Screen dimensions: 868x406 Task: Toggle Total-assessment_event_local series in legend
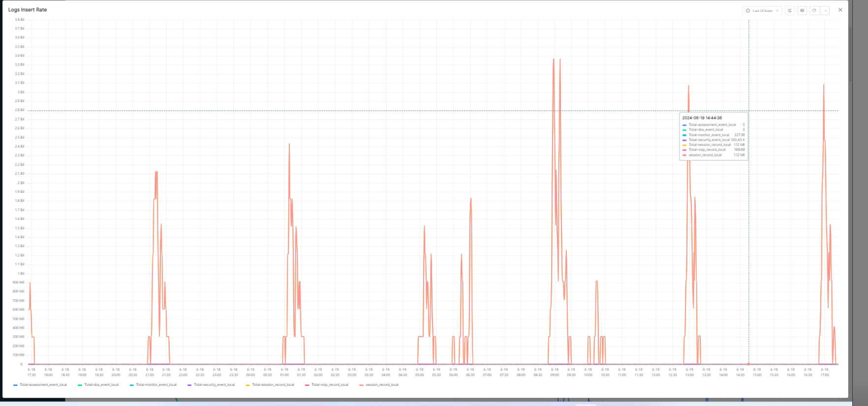43,385
